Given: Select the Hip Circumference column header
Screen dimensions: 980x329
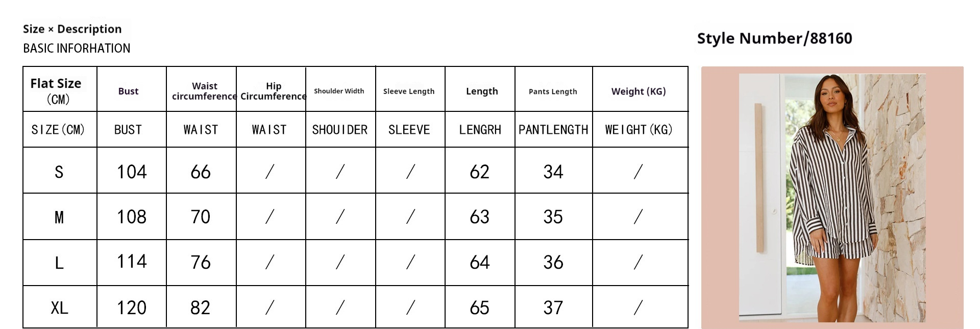Looking at the screenshot, I should coord(273,91).
